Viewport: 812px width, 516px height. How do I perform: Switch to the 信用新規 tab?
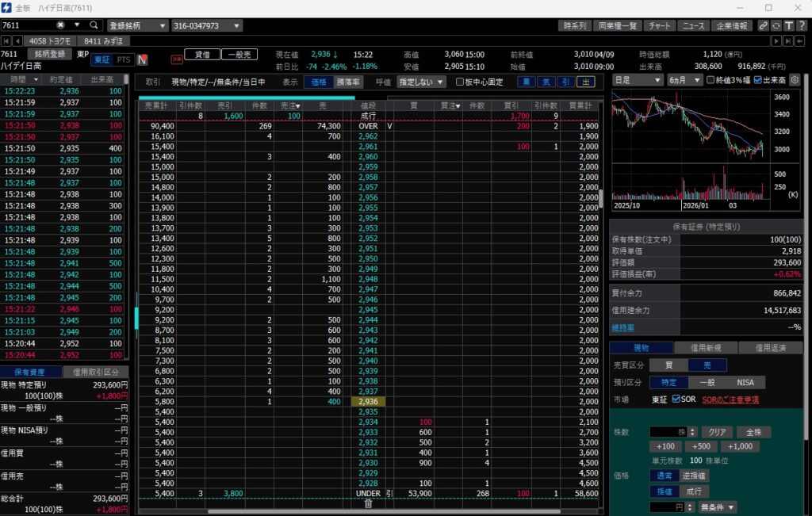[705, 348]
